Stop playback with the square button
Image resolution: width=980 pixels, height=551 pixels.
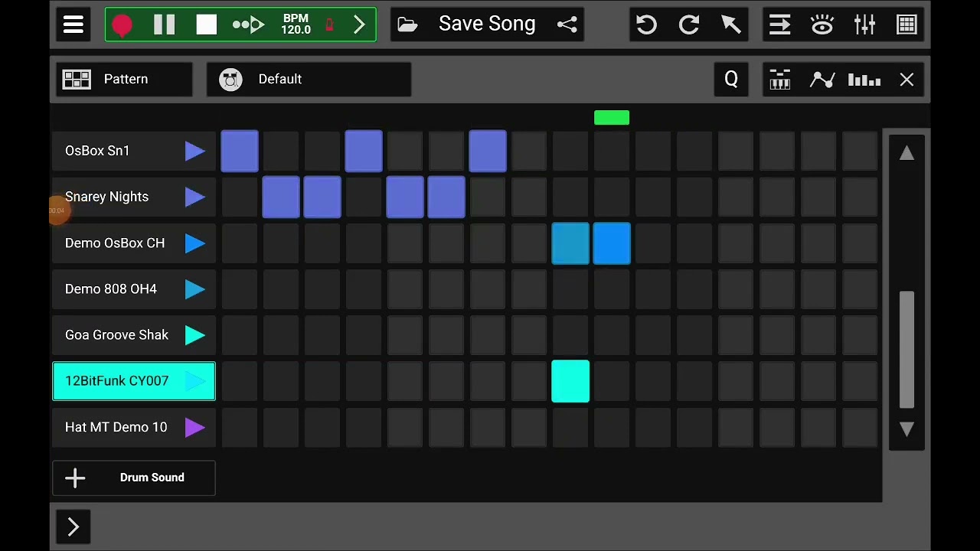(207, 24)
